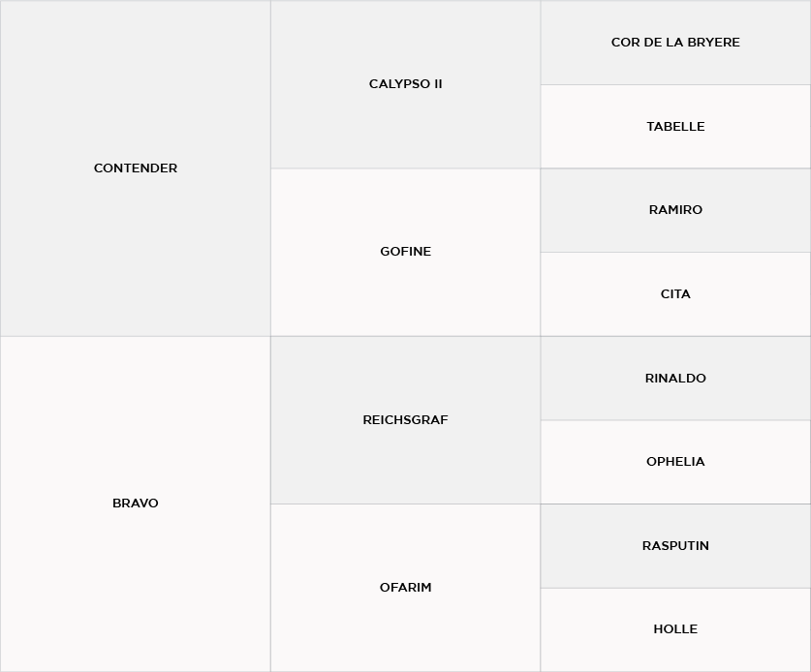Select the BRAVO dam cell

coord(136,504)
